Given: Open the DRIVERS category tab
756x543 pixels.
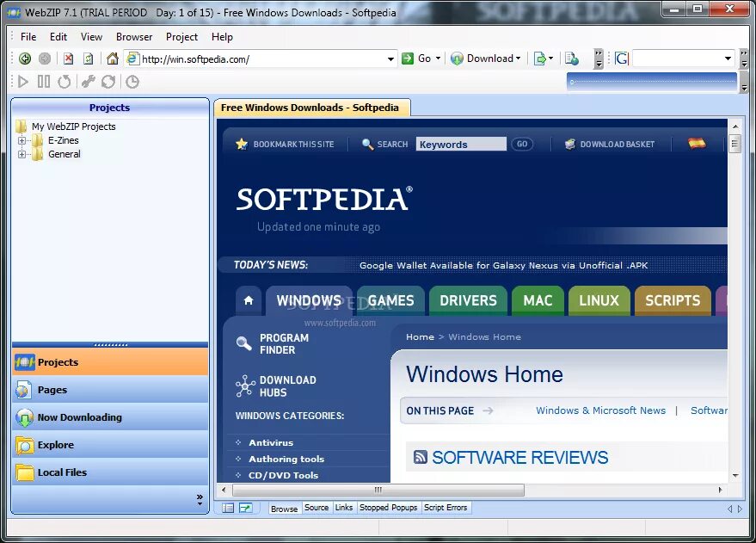Looking at the screenshot, I should point(468,300).
